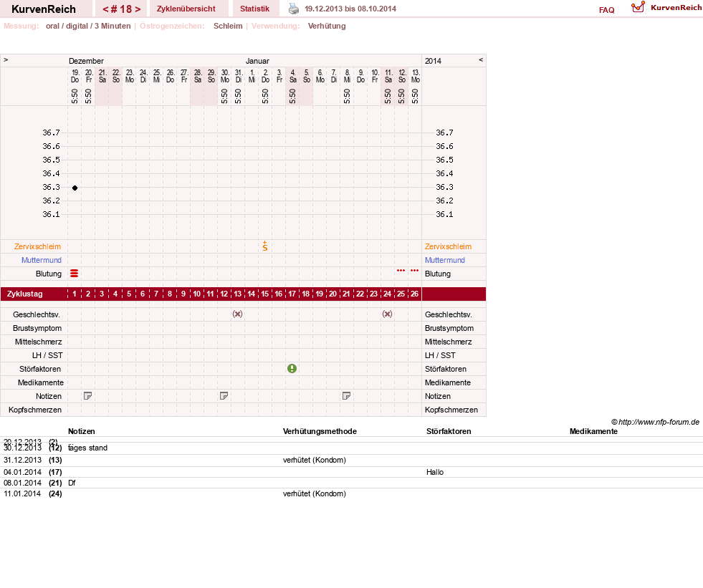This screenshot has height=588, width=703.
Task: Click the KurvenReich link in the top-right
Action: (x=676, y=8)
